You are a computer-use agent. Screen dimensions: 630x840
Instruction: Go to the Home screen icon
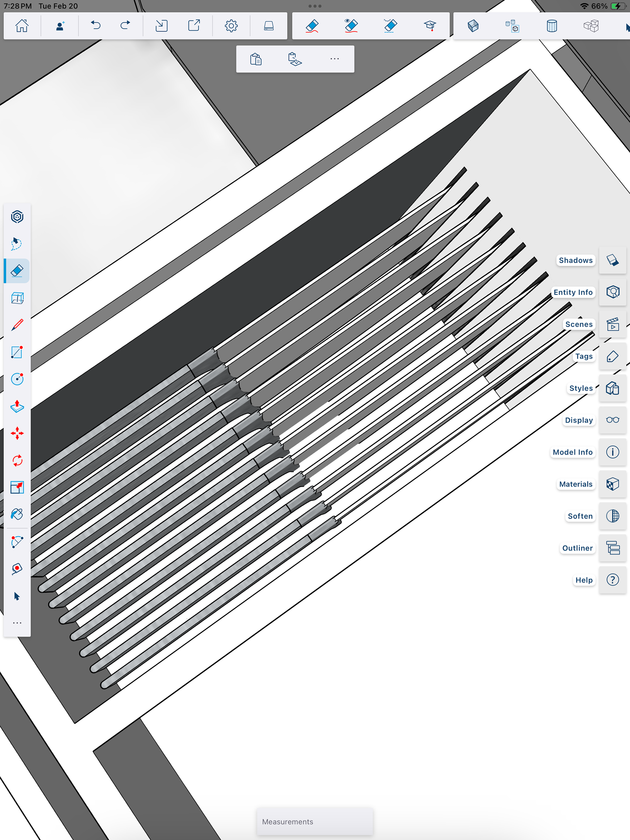pos(22,26)
